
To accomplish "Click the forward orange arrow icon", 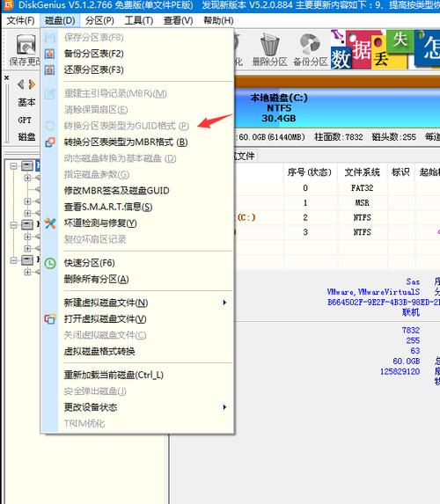I will click(x=32, y=84).
